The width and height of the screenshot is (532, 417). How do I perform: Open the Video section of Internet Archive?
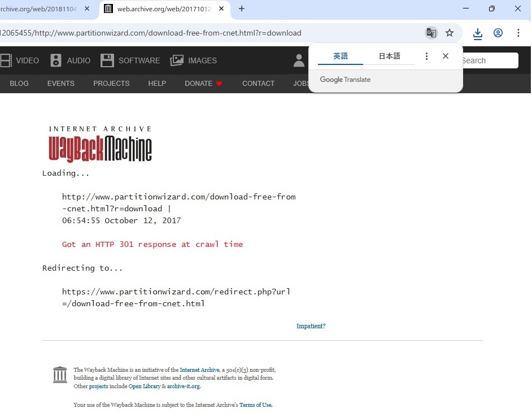point(20,60)
